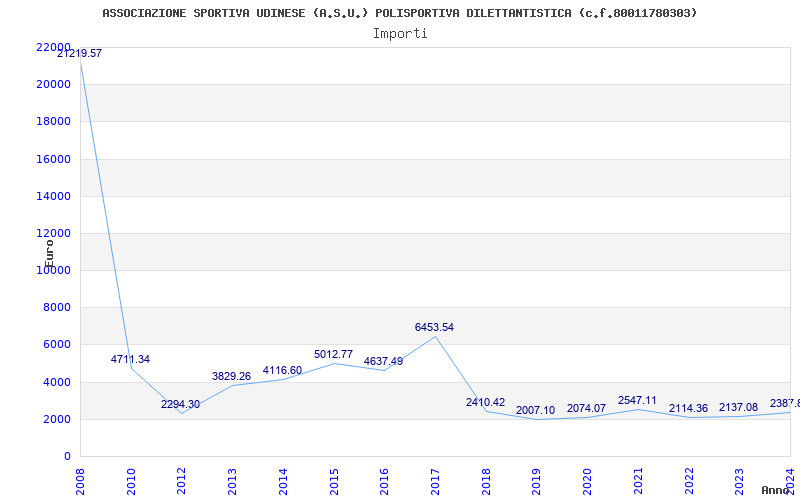
Task: Click the 2020 year axis label
Action: coord(587,482)
